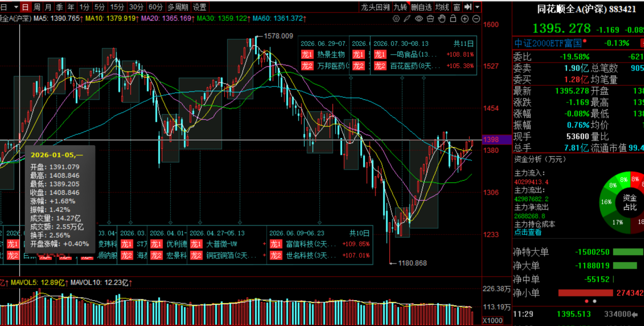This screenshot has width=644, height=326.
Task: Toggle the chart lock icon
Action: point(453,19)
